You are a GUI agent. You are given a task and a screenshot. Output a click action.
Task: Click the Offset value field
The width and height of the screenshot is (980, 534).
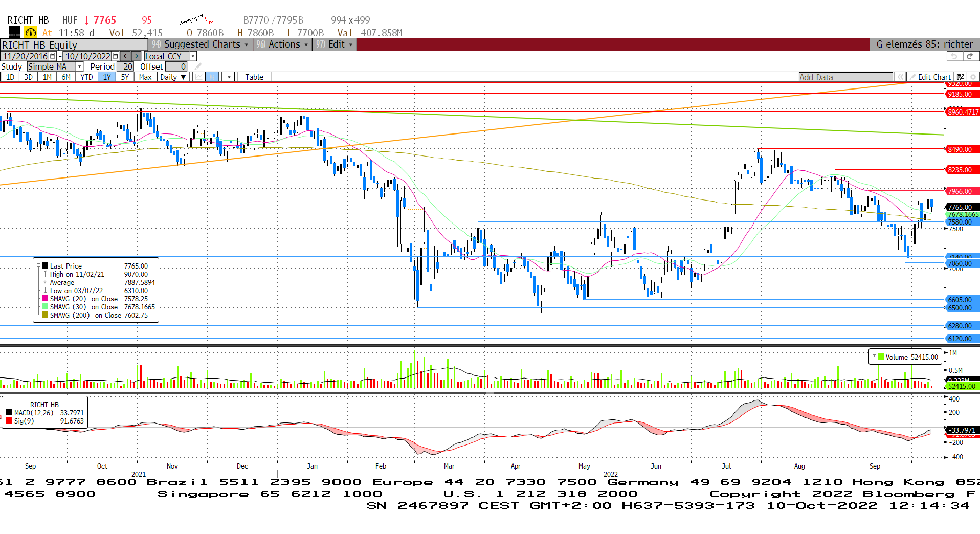click(176, 66)
